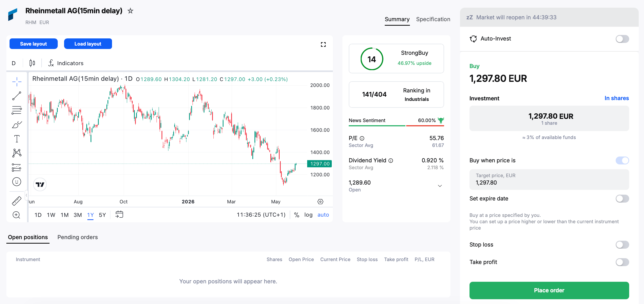Open the Indicators menu
This screenshot has height=304, width=644.
point(66,63)
